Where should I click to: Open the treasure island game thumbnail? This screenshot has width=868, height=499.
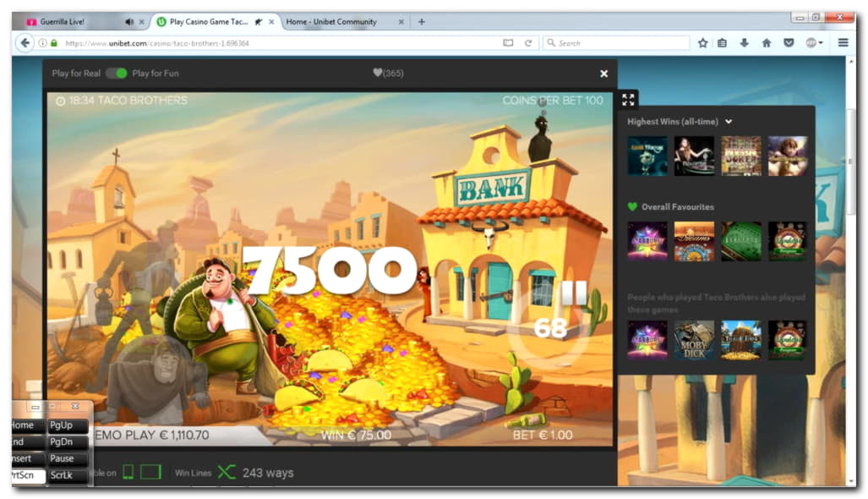click(741, 340)
